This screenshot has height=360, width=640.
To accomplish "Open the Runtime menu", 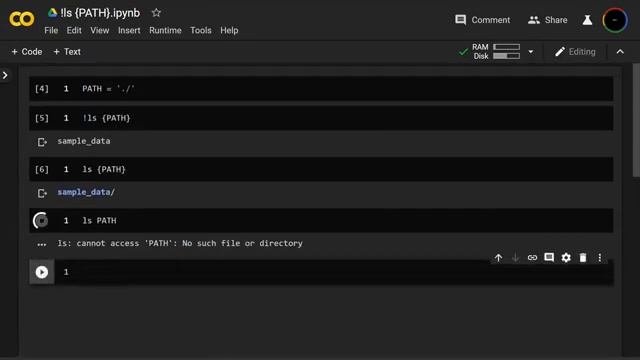I will click(165, 30).
